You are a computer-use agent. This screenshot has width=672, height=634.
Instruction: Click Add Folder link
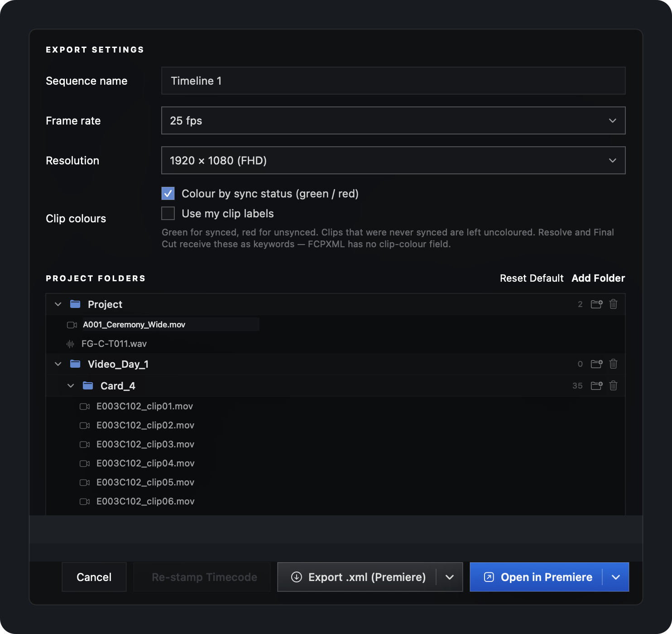point(598,278)
